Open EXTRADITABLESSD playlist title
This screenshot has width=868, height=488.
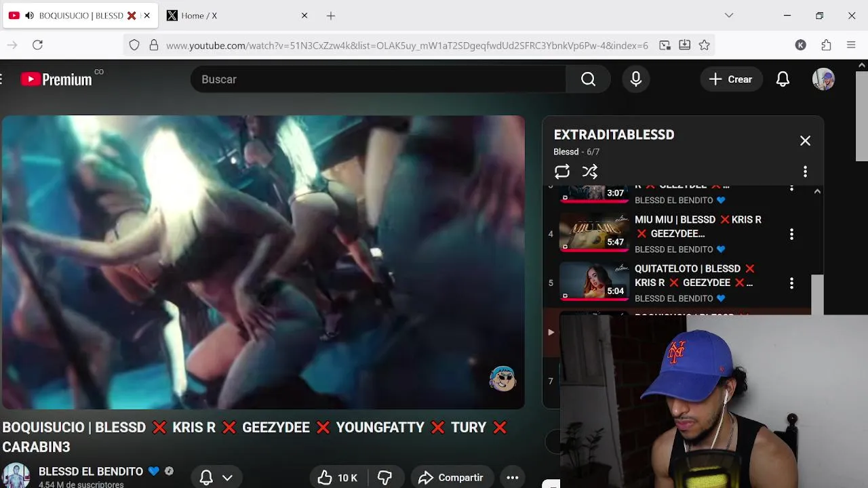pyautogui.click(x=614, y=134)
